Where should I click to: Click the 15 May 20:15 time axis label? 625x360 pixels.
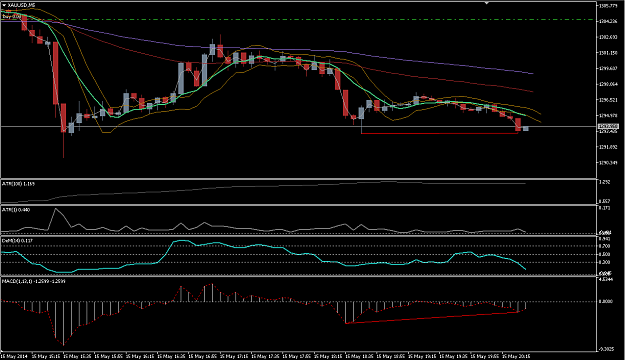coord(516,356)
